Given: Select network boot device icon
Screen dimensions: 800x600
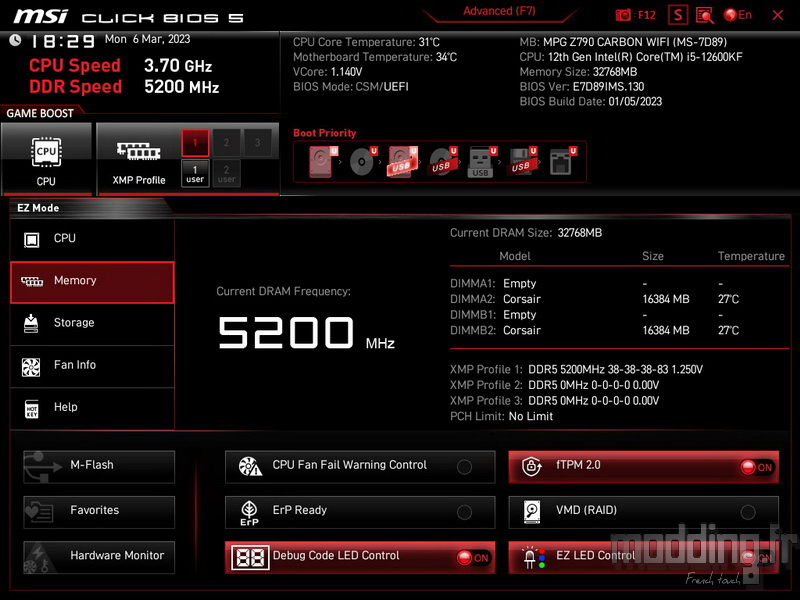Looking at the screenshot, I should pos(562,162).
